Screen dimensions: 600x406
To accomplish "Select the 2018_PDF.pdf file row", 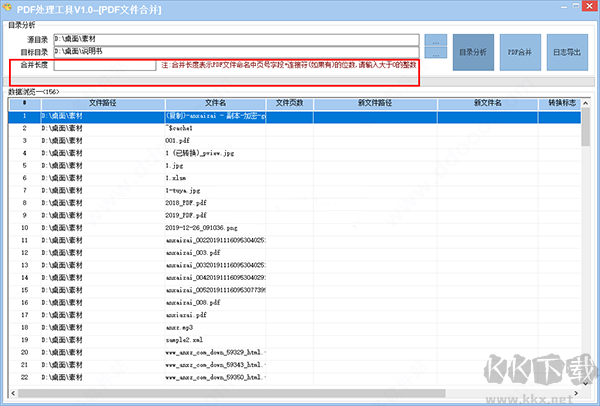I will point(215,201).
